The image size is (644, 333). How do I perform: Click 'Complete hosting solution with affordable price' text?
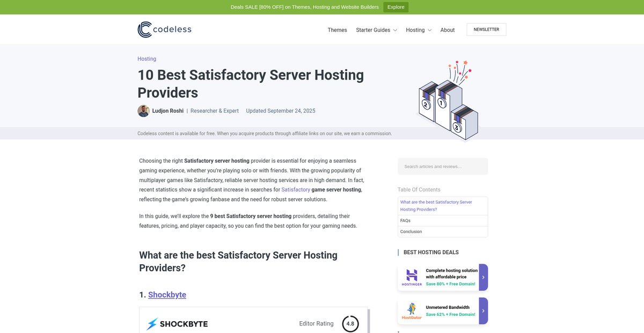pyautogui.click(x=451, y=274)
